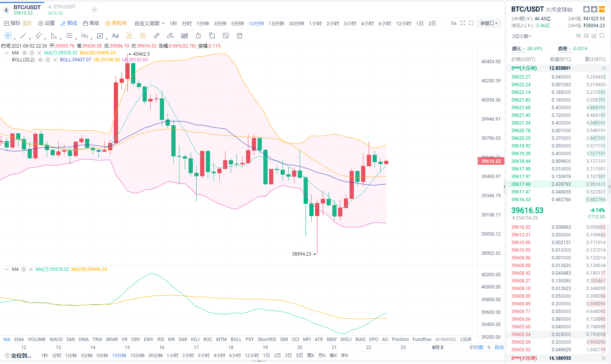This screenshot has width=611, height=364.
Task: Select the crosshair cursor tool
Action: point(8,36)
